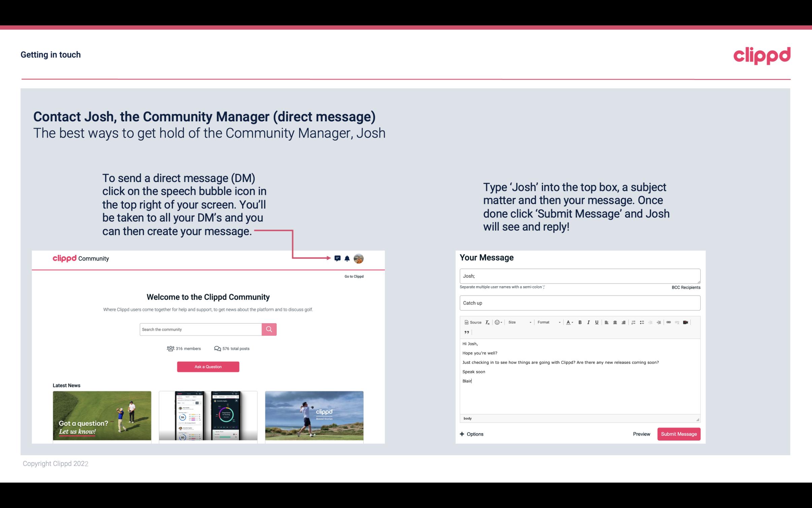Click the Source button in message toolbar
Viewport: 812px width, 508px height.
tap(473, 322)
